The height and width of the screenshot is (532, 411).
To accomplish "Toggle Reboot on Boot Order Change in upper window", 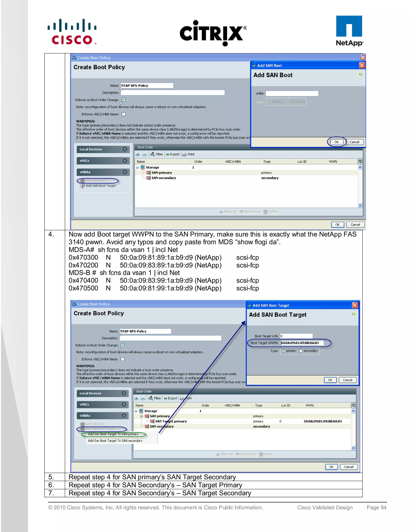I will pos(124,100).
